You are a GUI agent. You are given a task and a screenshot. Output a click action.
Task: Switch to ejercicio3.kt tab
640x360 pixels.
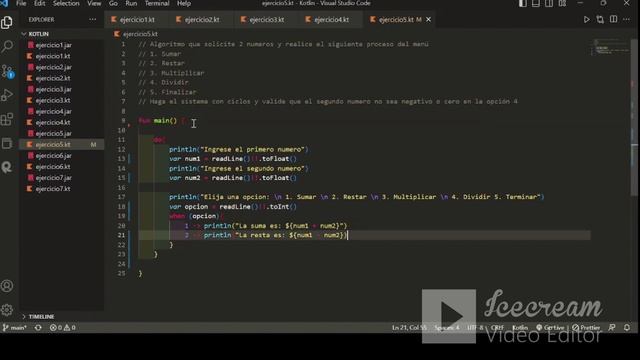tap(266, 20)
